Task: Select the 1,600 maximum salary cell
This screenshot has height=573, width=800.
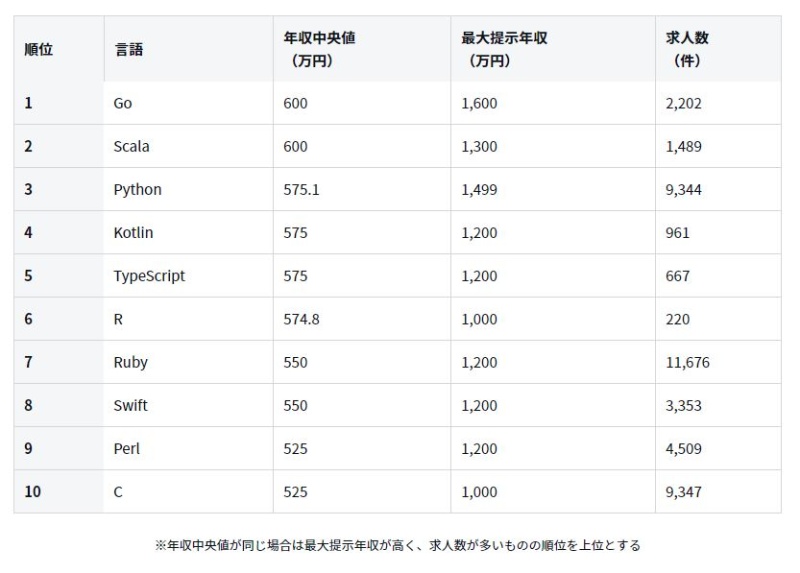Action: [479, 103]
